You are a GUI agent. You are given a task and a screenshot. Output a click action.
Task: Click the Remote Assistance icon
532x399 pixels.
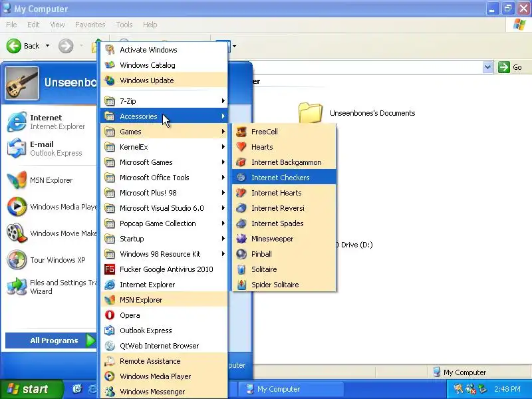point(110,361)
